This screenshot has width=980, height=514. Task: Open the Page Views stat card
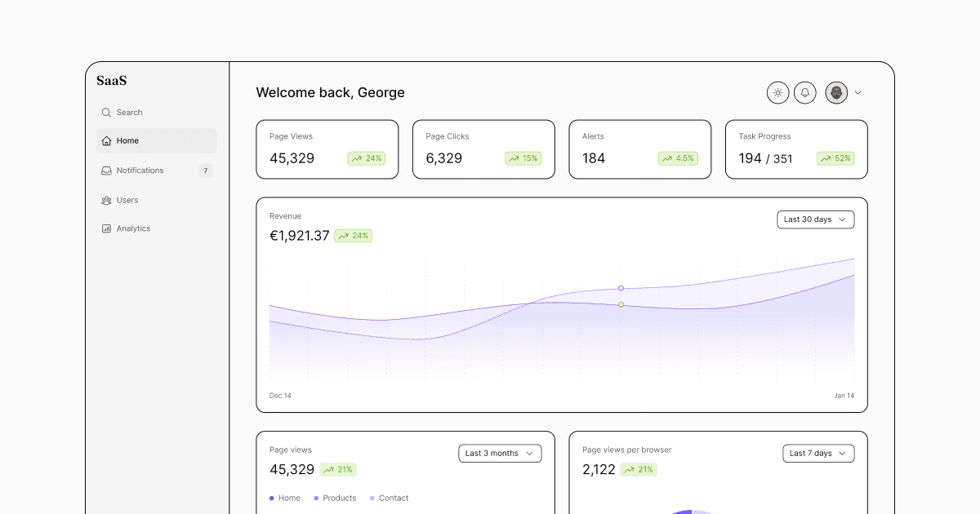[327, 149]
